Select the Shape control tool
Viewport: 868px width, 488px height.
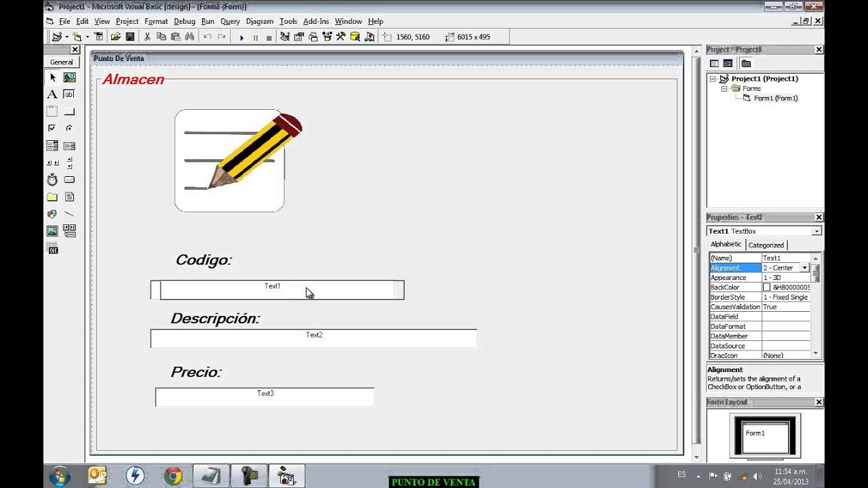tap(52, 214)
